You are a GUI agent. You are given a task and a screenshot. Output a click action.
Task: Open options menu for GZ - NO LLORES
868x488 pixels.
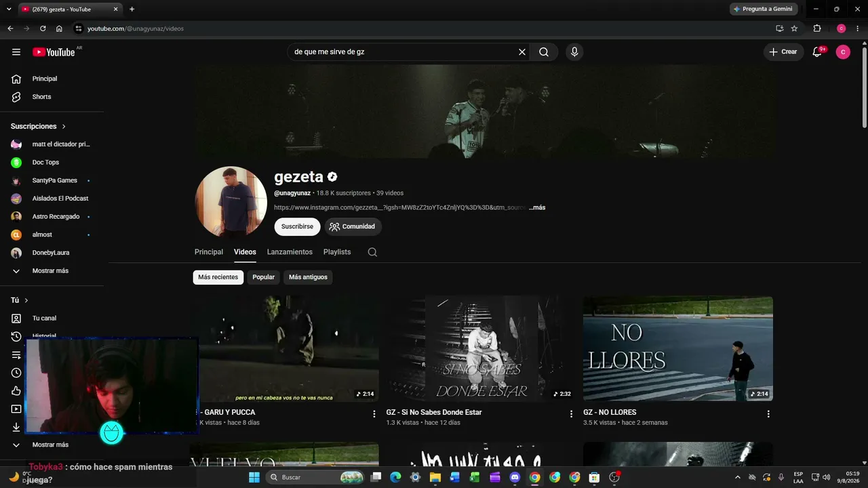pos(768,414)
